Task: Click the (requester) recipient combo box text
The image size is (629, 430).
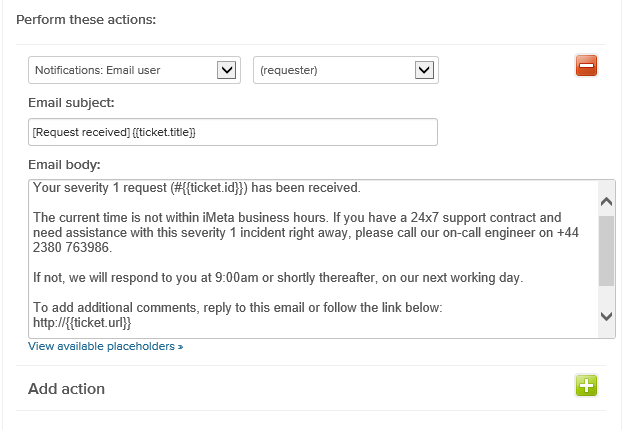Action: tap(289, 70)
